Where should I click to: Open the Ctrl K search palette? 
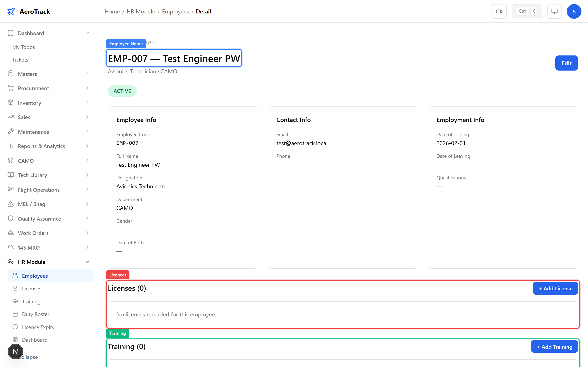coord(527,11)
